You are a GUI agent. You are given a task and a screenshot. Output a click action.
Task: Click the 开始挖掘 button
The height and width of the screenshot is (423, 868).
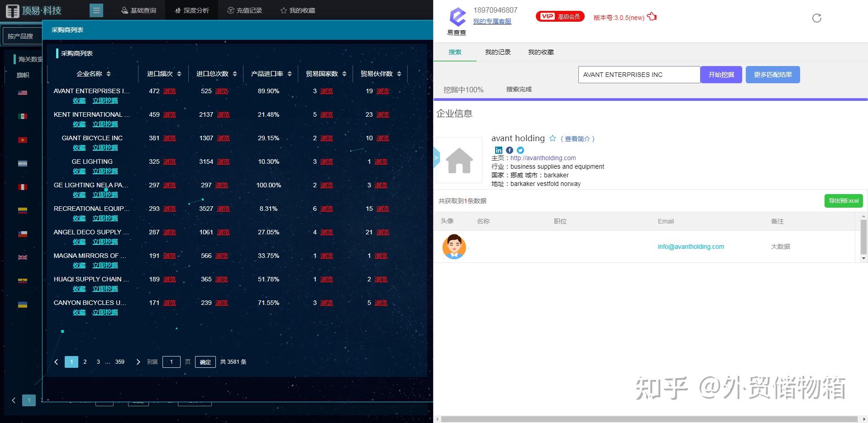pyautogui.click(x=721, y=75)
